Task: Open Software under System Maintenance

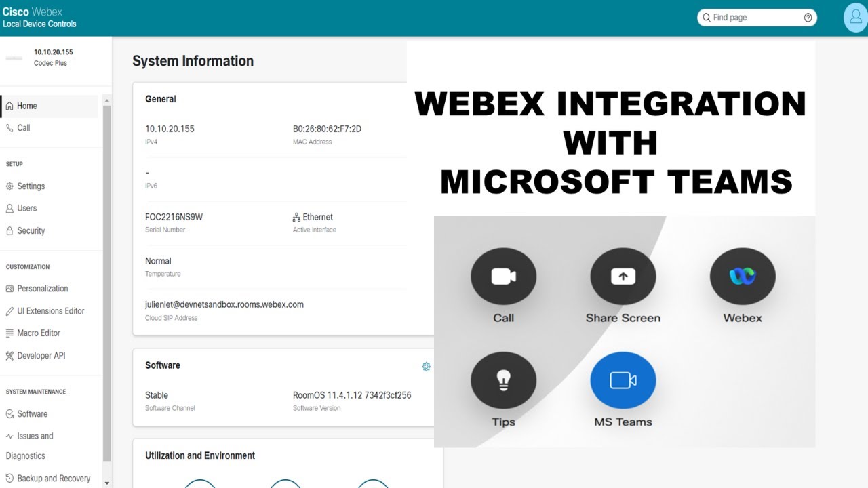Action: (50, 414)
